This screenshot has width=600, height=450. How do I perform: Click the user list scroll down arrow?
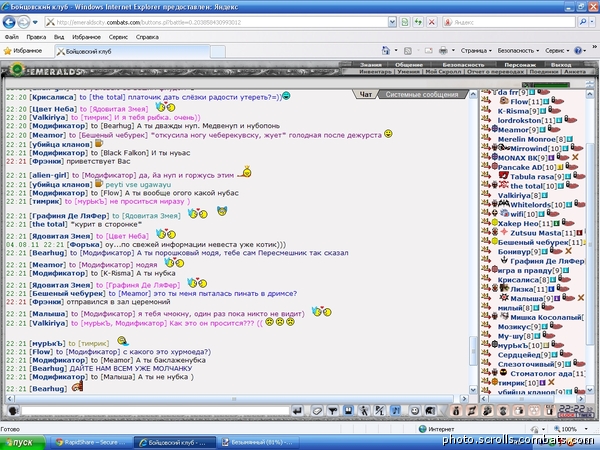click(590, 390)
